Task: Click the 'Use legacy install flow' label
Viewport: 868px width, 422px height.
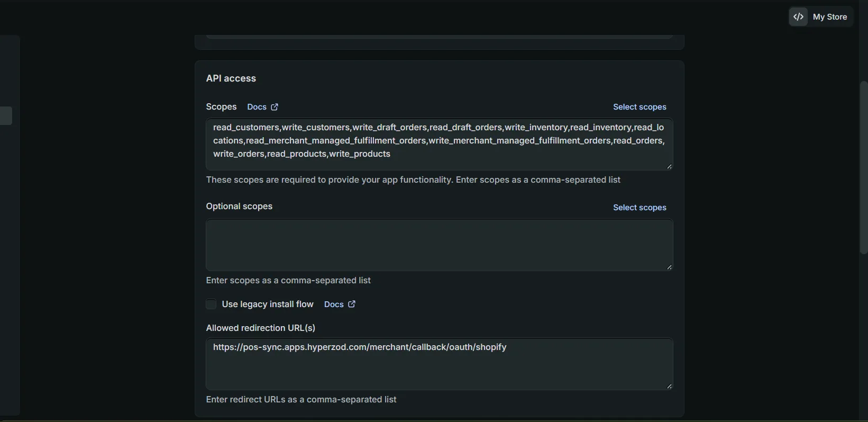Action: 268,304
